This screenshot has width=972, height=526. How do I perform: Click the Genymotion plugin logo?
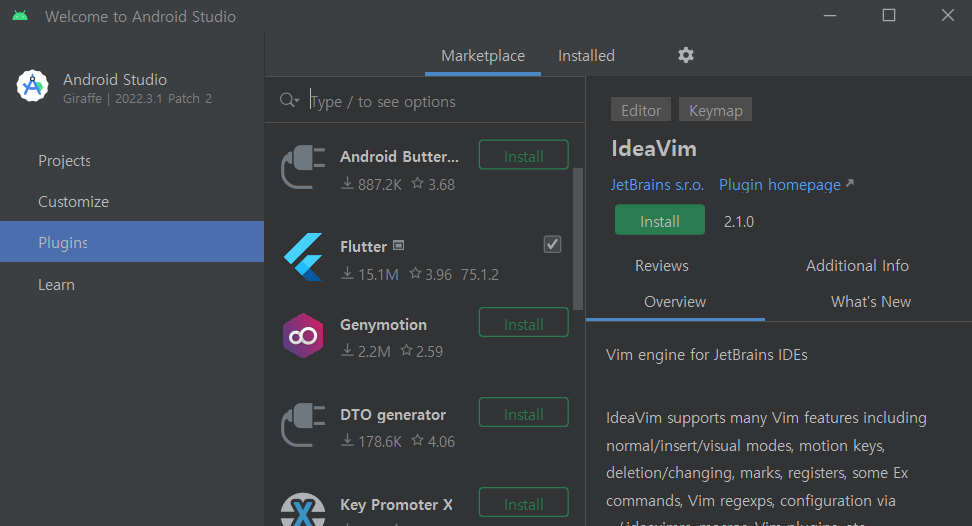(303, 336)
